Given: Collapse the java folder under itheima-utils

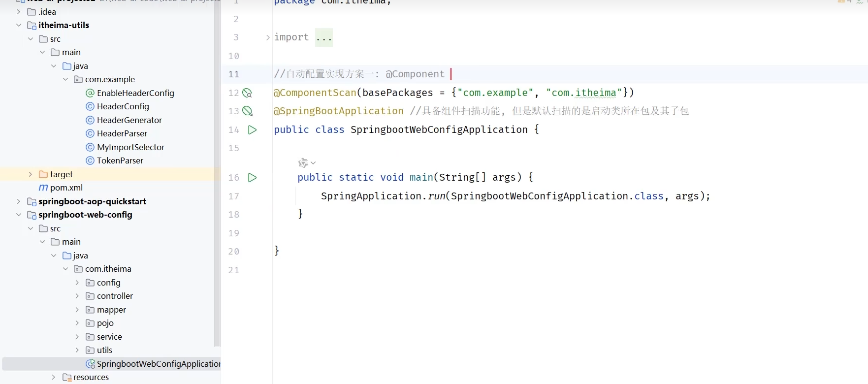Looking at the screenshot, I should click(54, 66).
